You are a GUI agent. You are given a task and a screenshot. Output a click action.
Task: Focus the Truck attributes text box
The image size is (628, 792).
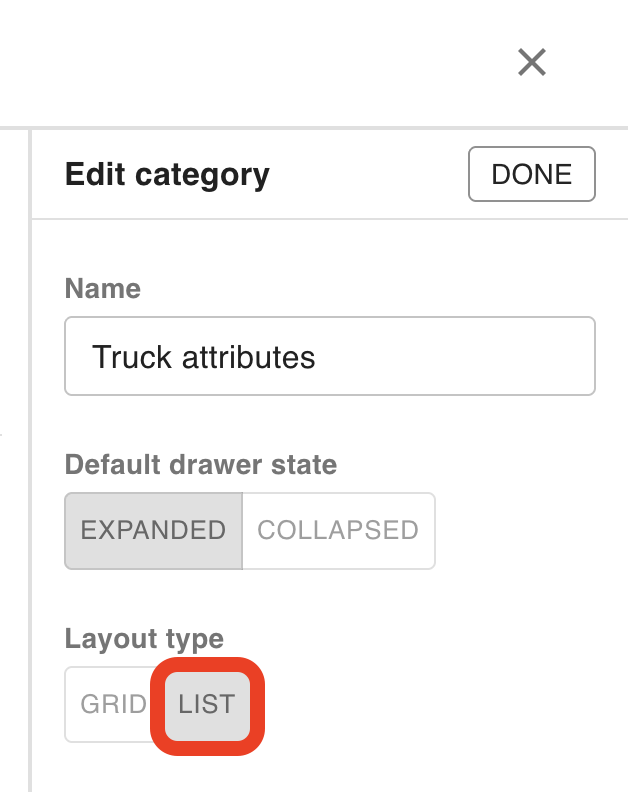tap(329, 356)
